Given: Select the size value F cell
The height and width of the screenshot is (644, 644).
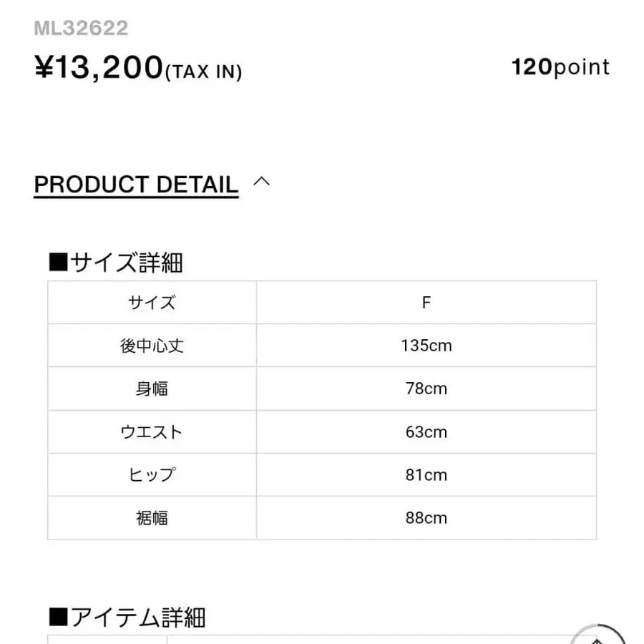Looking at the screenshot, I should (x=426, y=302).
